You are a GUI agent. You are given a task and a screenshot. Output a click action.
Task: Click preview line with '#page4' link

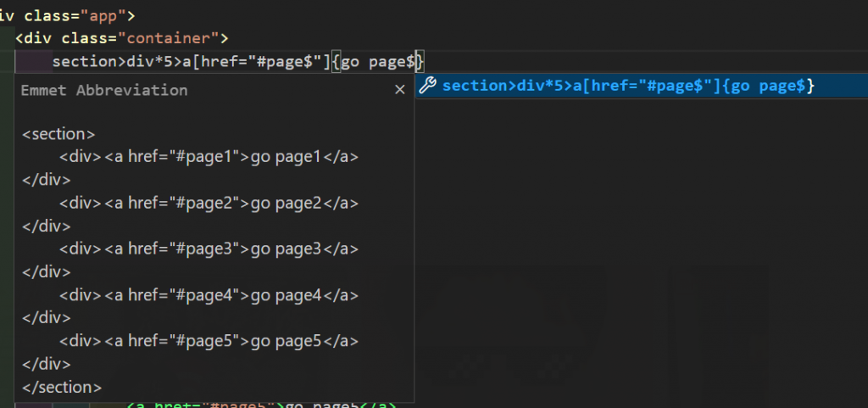(209, 295)
